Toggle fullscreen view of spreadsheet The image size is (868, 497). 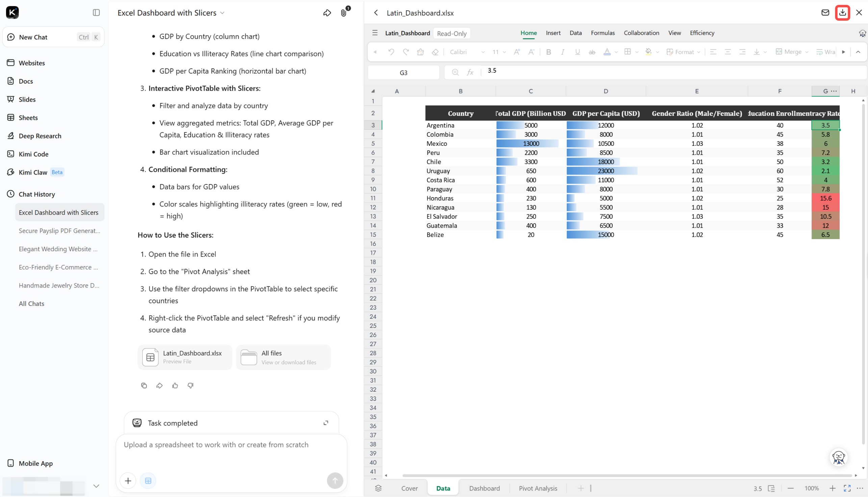pyautogui.click(x=847, y=488)
